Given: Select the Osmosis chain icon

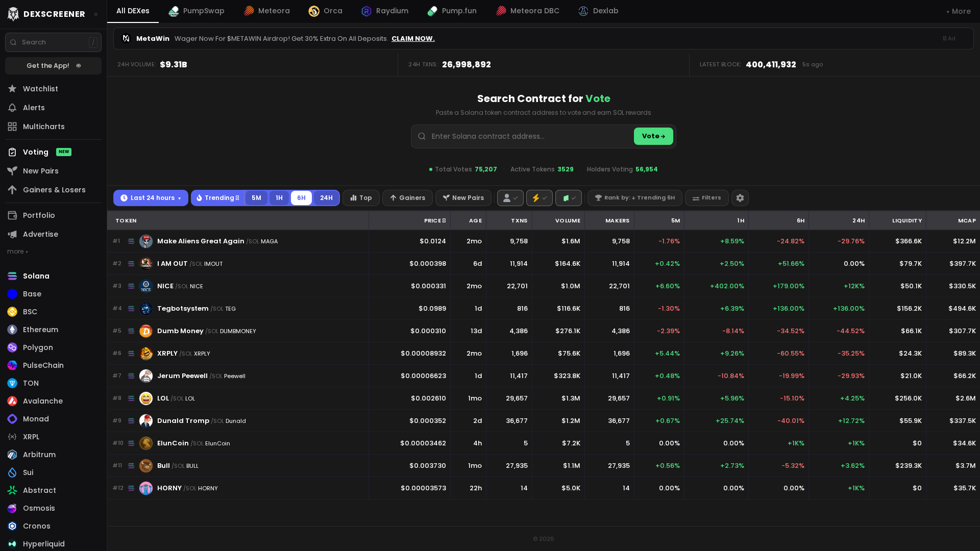Looking at the screenshot, I should click(12, 508).
